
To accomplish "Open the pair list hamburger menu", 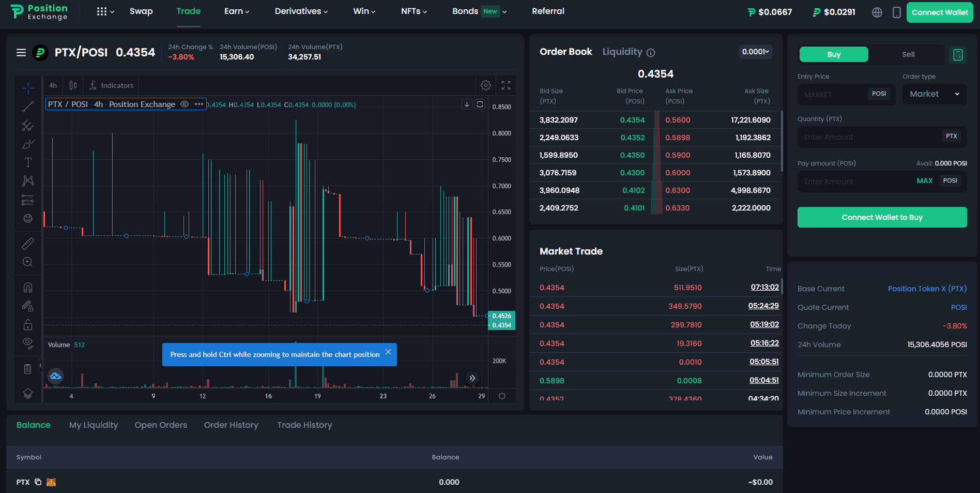I will [x=21, y=52].
